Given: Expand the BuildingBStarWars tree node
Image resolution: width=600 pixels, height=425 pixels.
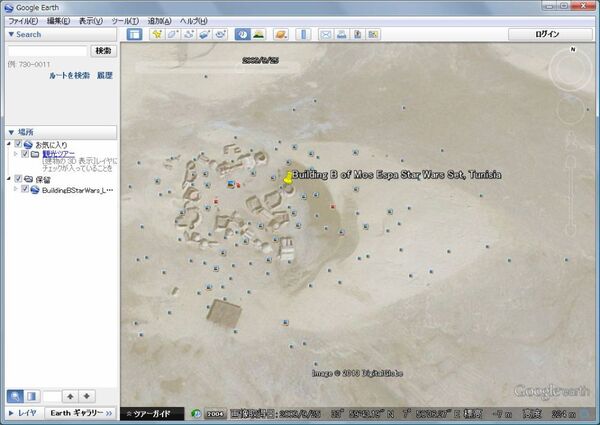Looking at the screenshot, I should tap(16, 189).
